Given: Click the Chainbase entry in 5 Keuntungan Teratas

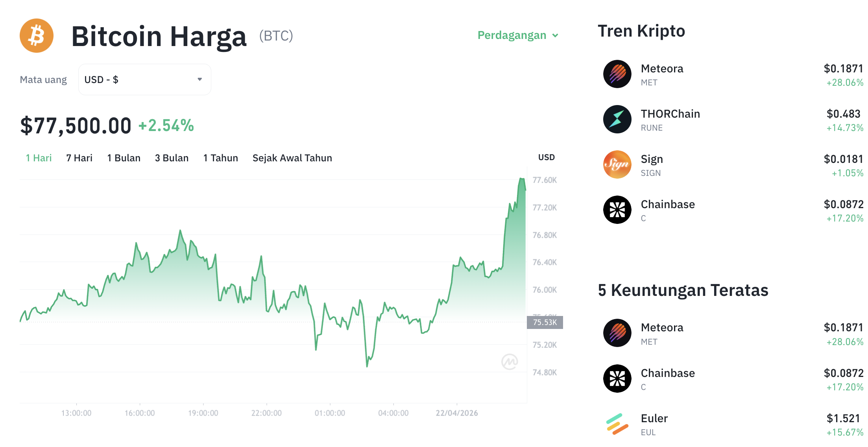Looking at the screenshot, I should [668, 373].
